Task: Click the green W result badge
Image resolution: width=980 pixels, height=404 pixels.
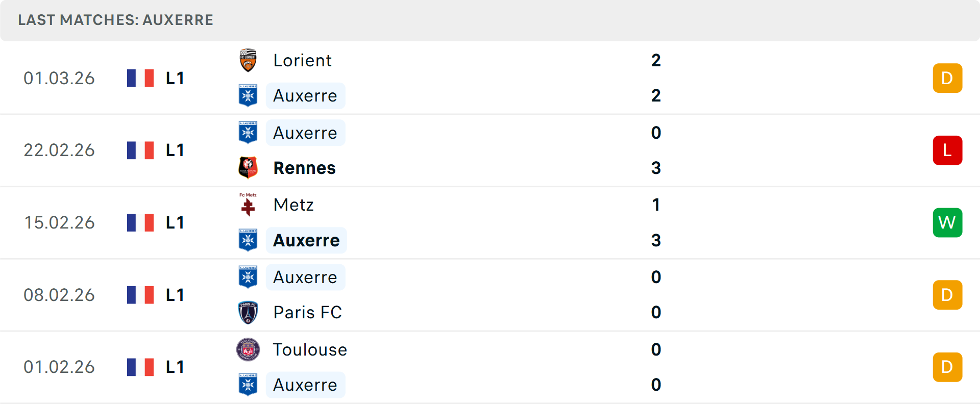Action: pyautogui.click(x=947, y=222)
